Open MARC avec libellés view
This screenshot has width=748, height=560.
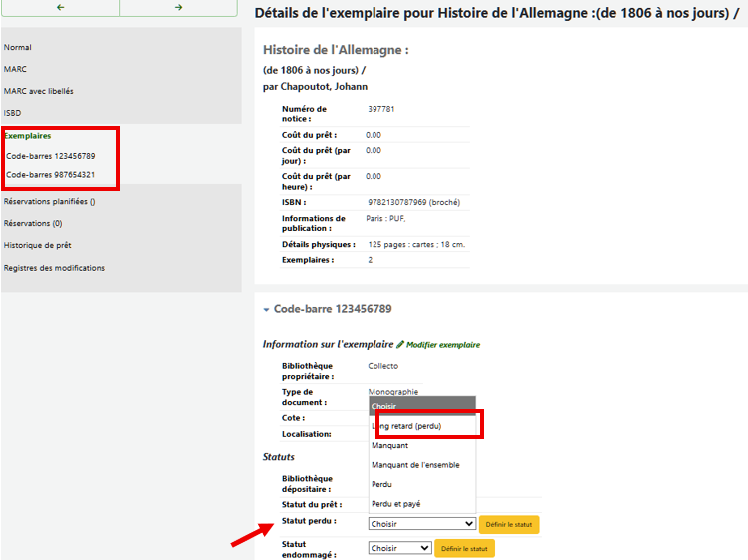[39, 91]
